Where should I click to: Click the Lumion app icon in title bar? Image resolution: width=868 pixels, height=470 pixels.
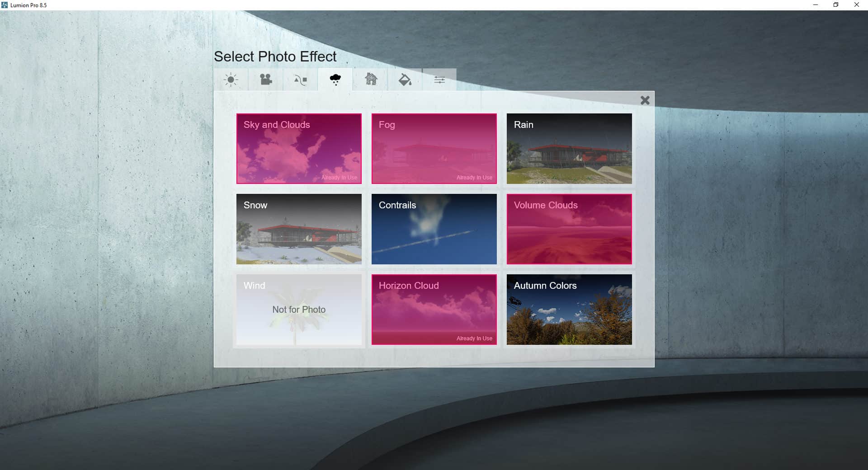pos(5,5)
